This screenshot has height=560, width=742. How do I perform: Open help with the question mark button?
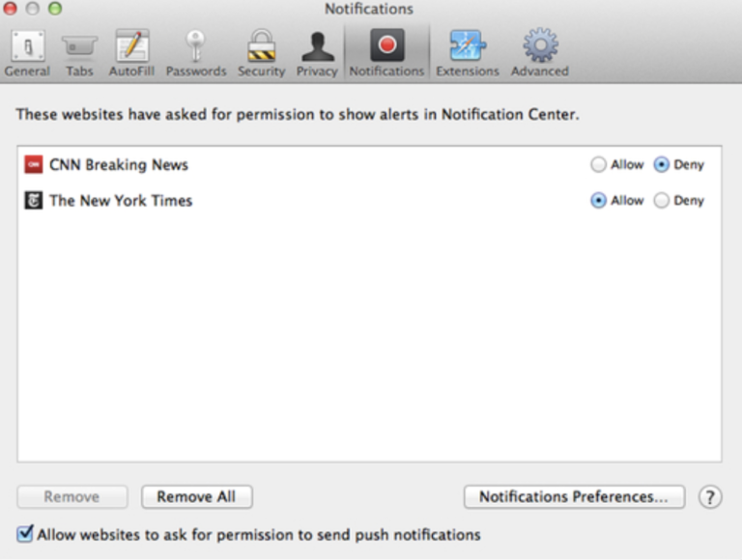pos(710,497)
